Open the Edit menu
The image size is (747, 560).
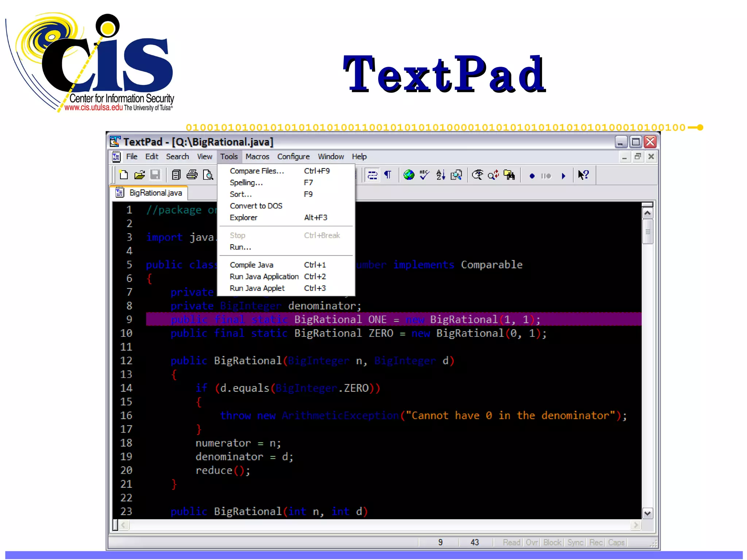[x=152, y=157]
